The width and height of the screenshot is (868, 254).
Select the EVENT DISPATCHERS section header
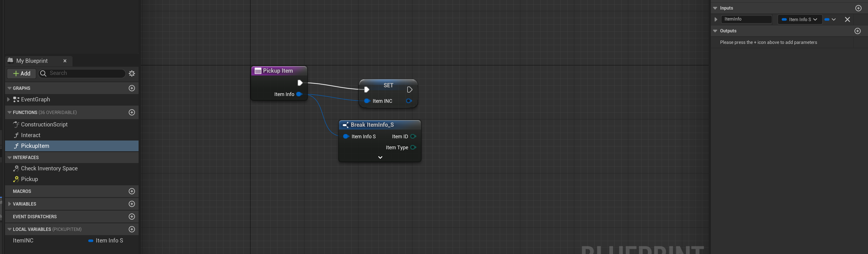pyautogui.click(x=72, y=217)
